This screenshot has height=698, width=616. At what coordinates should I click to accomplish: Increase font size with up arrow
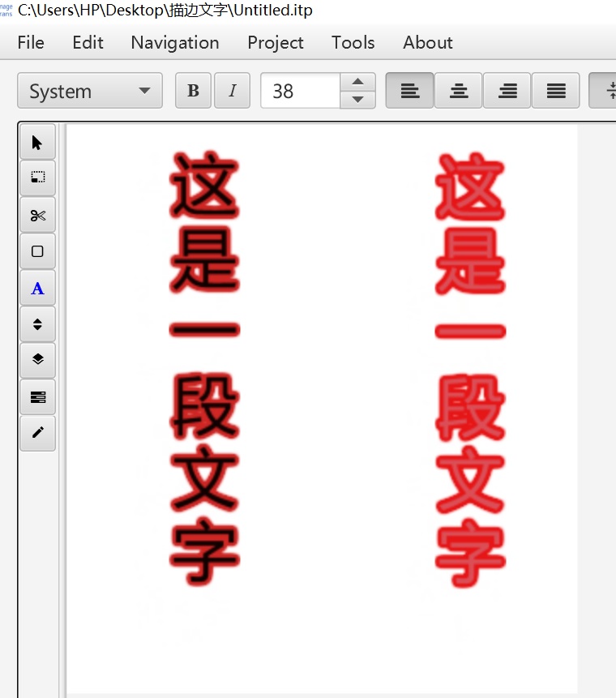(x=357, y=82)
